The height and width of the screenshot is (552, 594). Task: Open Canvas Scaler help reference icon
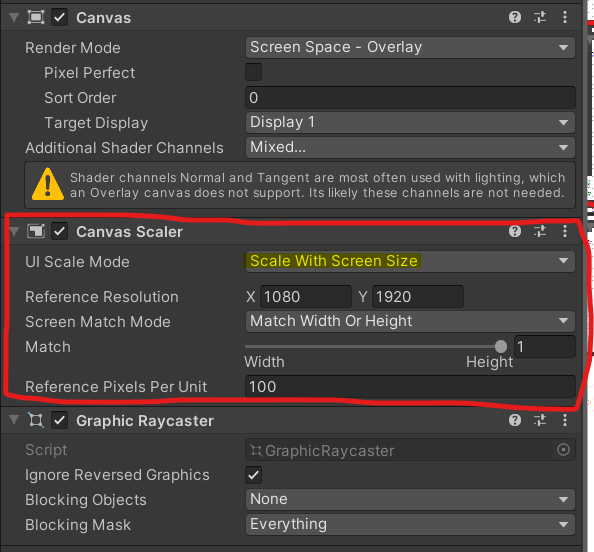(514, 231)
